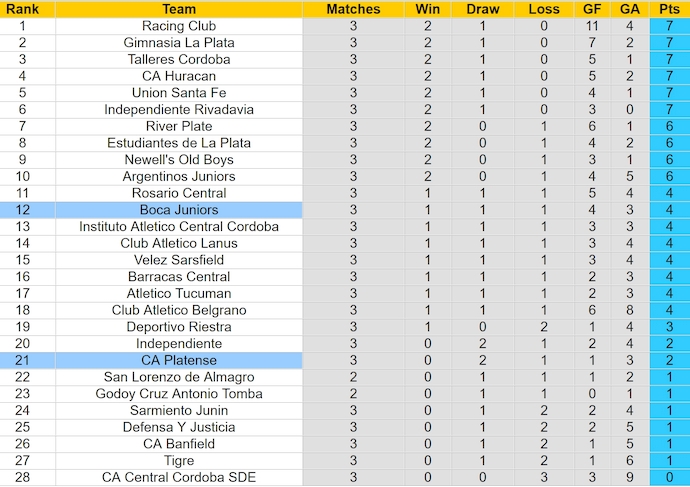690x487 pixels.
Task: Click the highlighted CA Platense team cell
Action: (179, 360)
